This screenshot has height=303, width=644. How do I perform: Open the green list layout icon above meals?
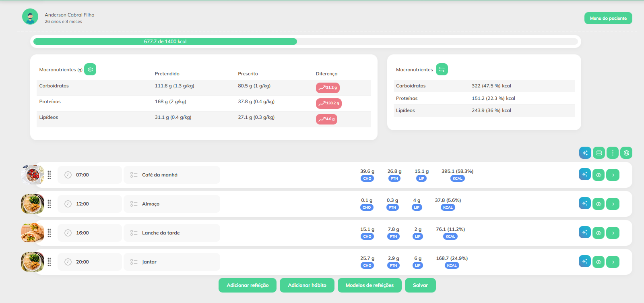click(599, 153)
